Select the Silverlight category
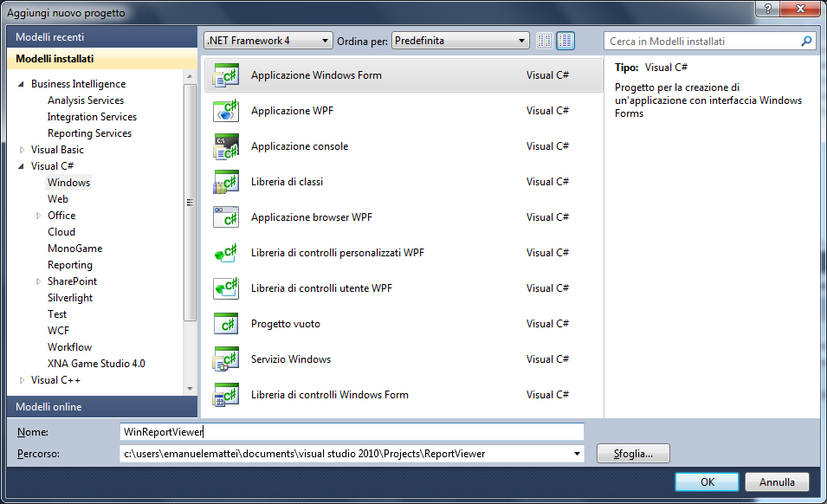Screen dimensions: 827x504 pos(69,298)
